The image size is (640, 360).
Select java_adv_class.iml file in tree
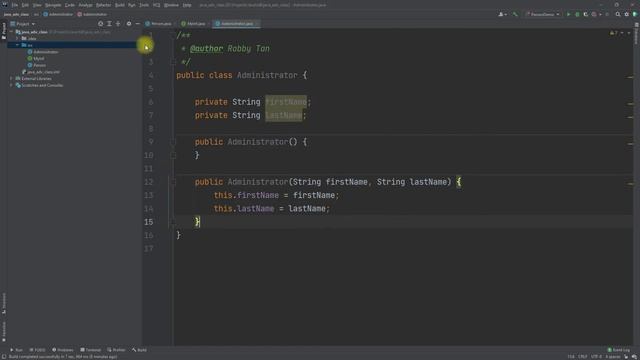(x=41, y=72)
